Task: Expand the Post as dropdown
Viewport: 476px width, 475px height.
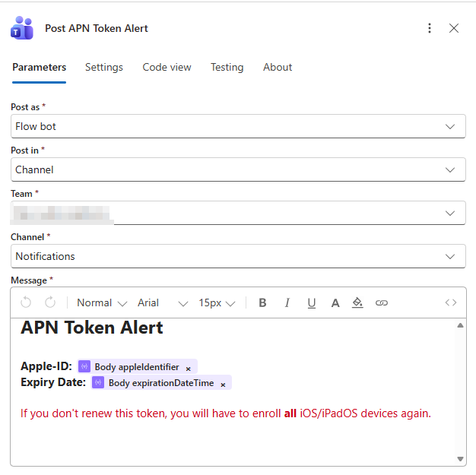Action: coord(238,126)
